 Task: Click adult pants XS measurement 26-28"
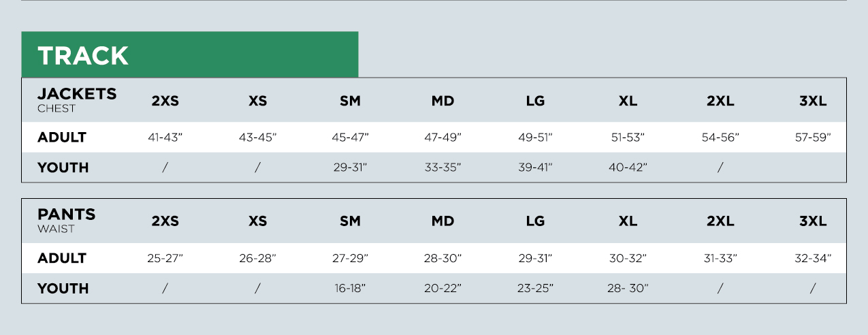coord(257,259)
